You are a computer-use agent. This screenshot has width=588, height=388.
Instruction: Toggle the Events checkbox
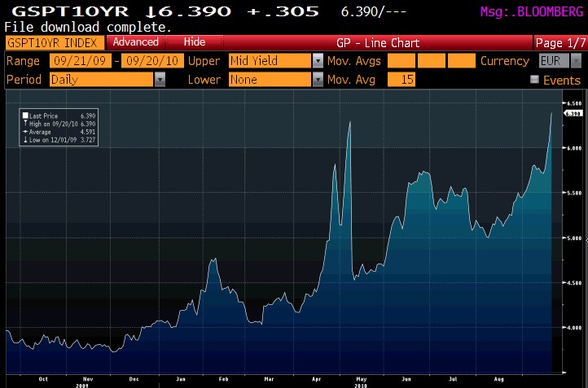(x=535, y=80)
